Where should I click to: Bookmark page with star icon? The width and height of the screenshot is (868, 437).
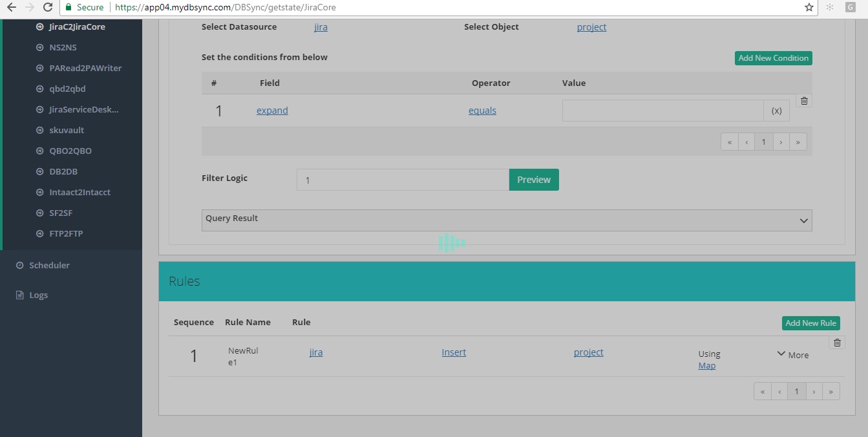click(809, 7)
